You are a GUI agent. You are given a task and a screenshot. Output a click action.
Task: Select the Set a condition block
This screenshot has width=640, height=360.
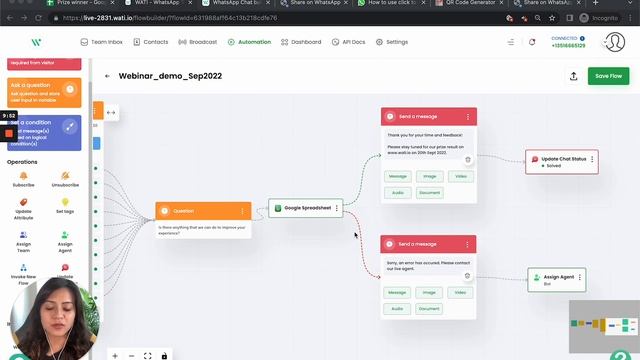tap(44, 133)
